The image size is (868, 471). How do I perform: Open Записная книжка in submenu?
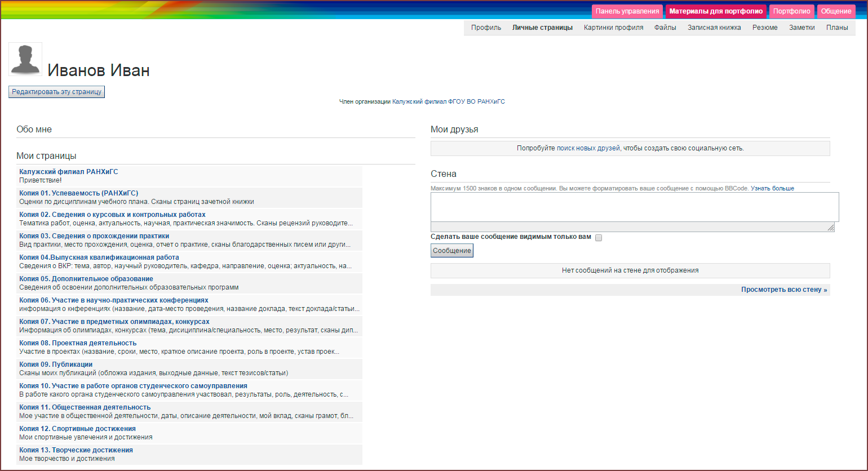tap(714, 28)
